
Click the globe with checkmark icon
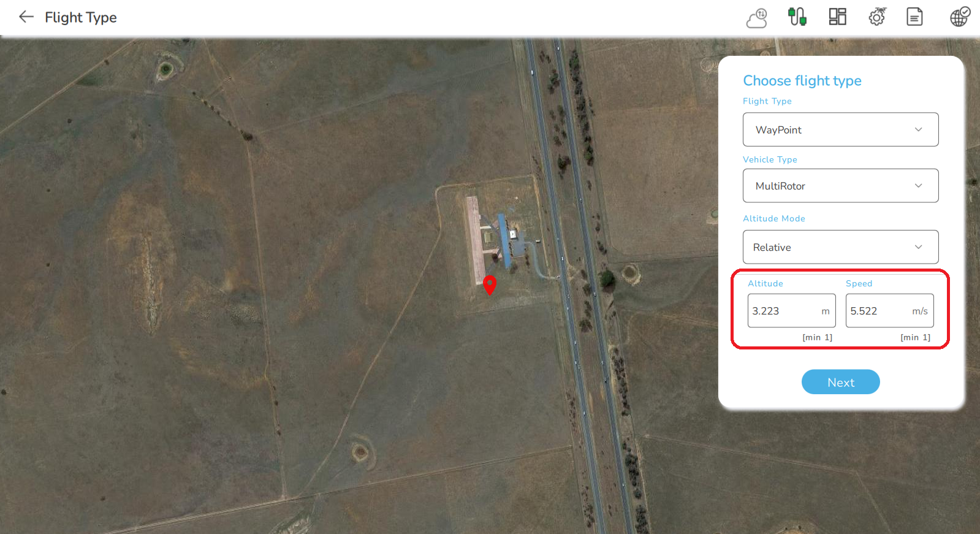click(x=960, y=17)
